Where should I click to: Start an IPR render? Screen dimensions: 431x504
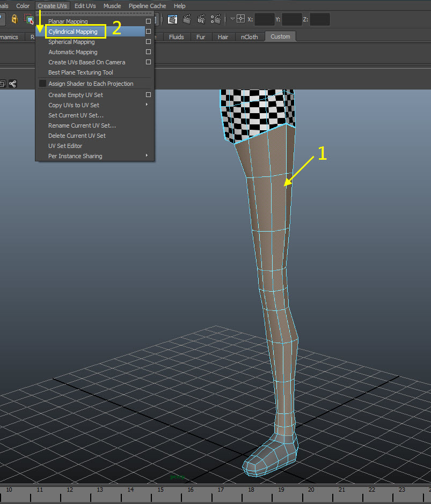(x=201, y=19)
